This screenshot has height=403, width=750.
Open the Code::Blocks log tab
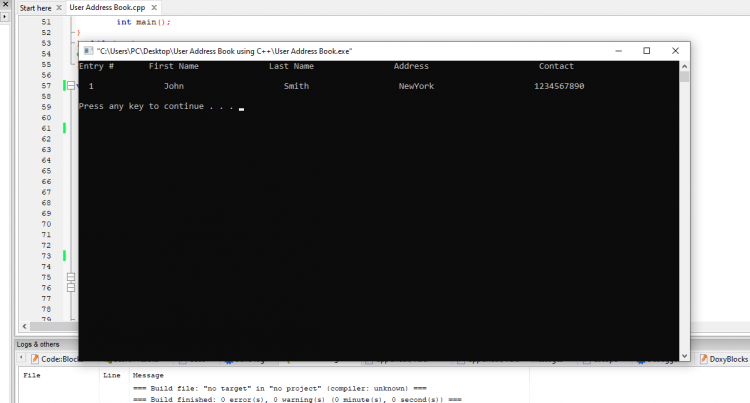click(x=55, y=359)
